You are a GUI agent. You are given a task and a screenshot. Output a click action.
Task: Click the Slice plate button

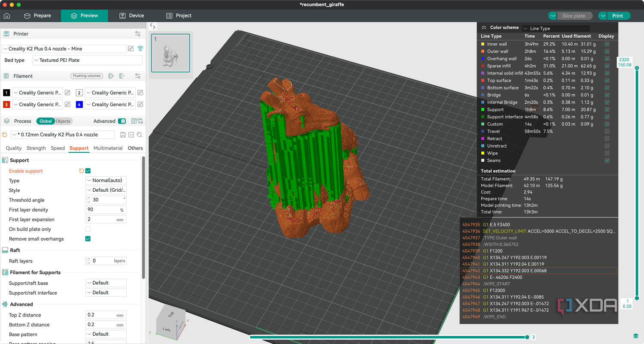pos(574,16)
